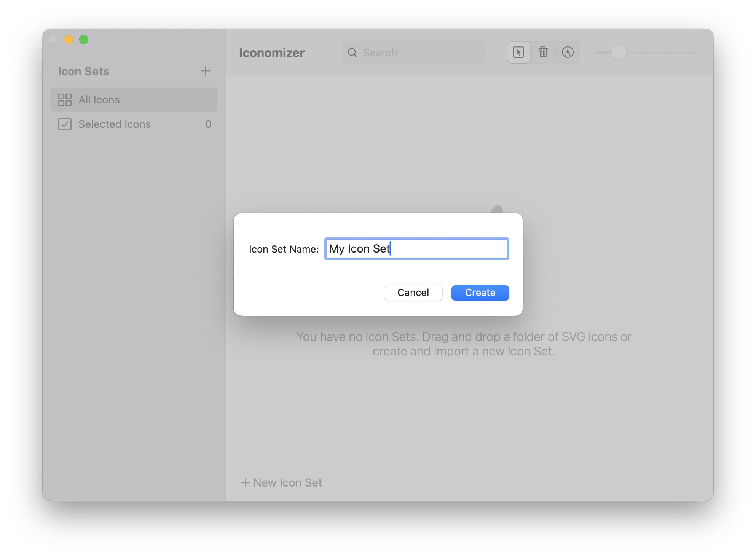Open the Icon Sets section header
Screen dimensions: 756x557
[84, 71]
